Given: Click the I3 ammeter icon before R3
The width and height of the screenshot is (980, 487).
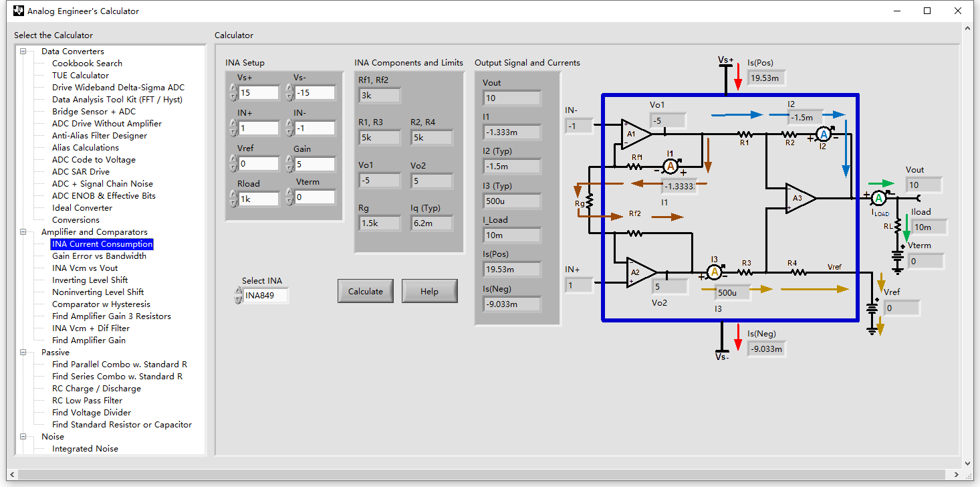Looking at the screenshot, I should click(714, 272).
